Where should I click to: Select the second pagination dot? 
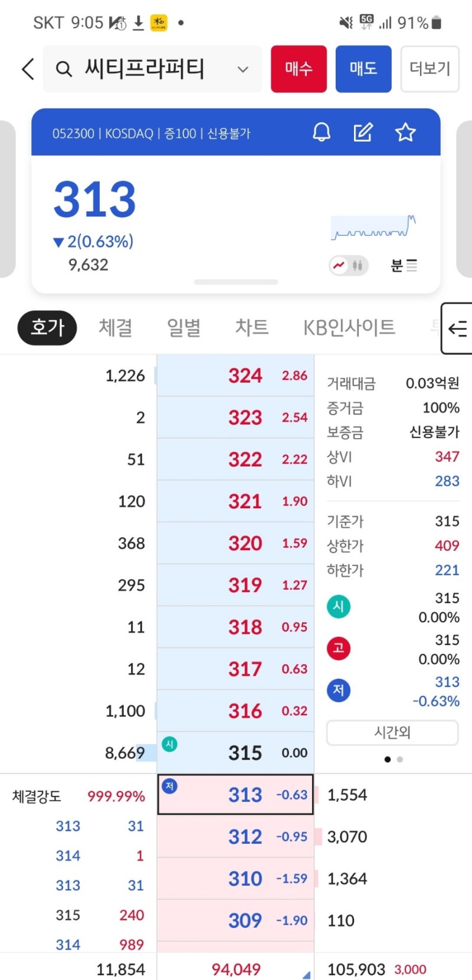click(399, 759)
